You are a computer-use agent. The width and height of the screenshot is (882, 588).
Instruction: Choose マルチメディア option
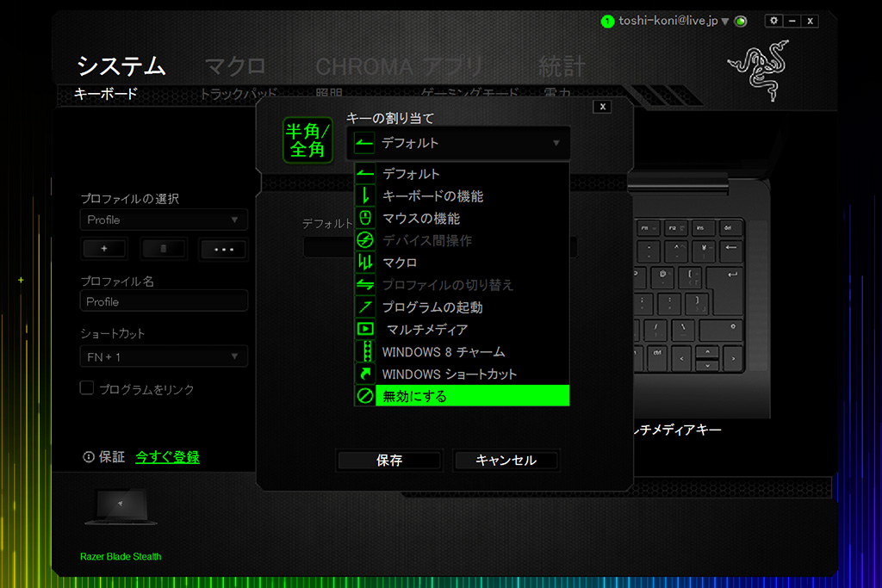point(462,330)
